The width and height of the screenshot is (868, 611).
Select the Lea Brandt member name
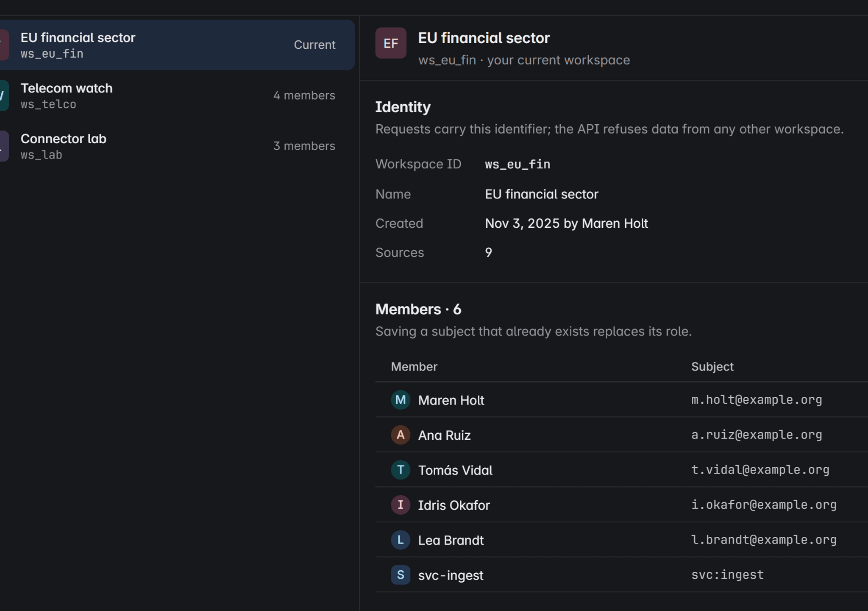pos(451,540)
